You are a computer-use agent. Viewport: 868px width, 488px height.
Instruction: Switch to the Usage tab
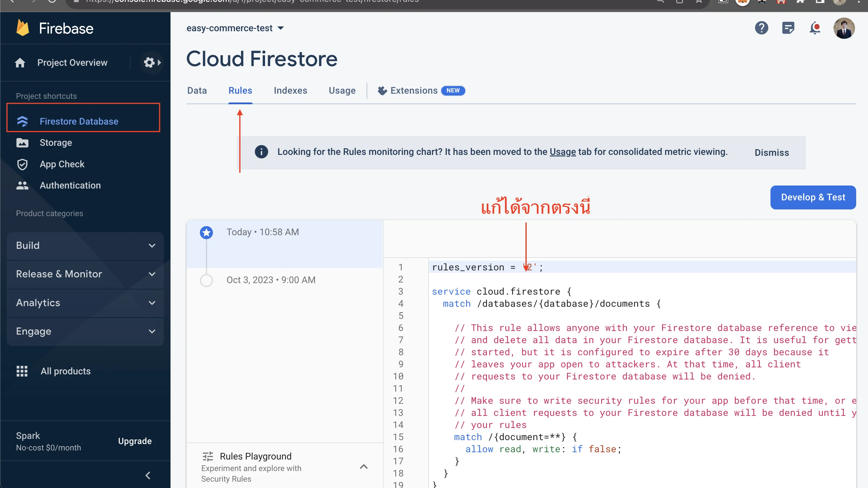[x=342, y=90]
